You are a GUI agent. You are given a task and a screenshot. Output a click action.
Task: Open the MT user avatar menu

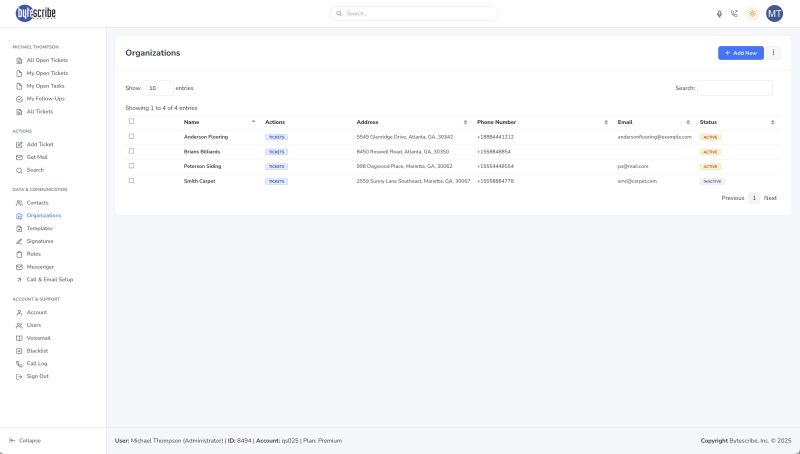point(774,14)
